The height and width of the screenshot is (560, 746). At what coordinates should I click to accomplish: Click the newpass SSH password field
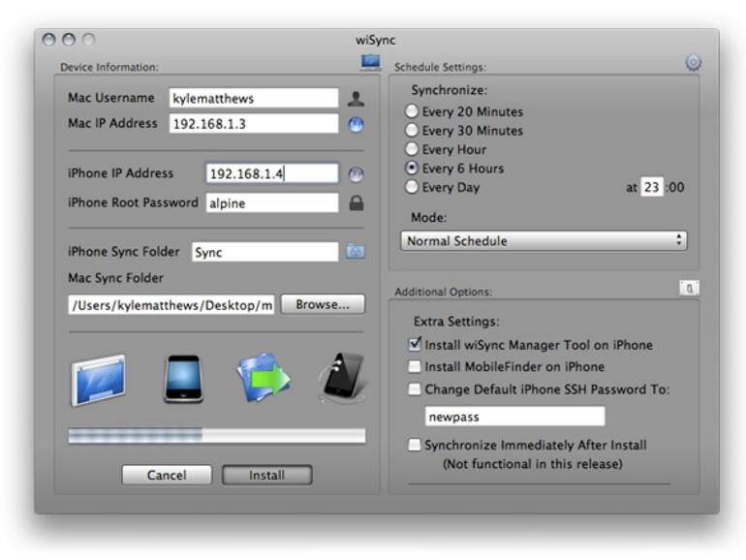click(513, 417)
